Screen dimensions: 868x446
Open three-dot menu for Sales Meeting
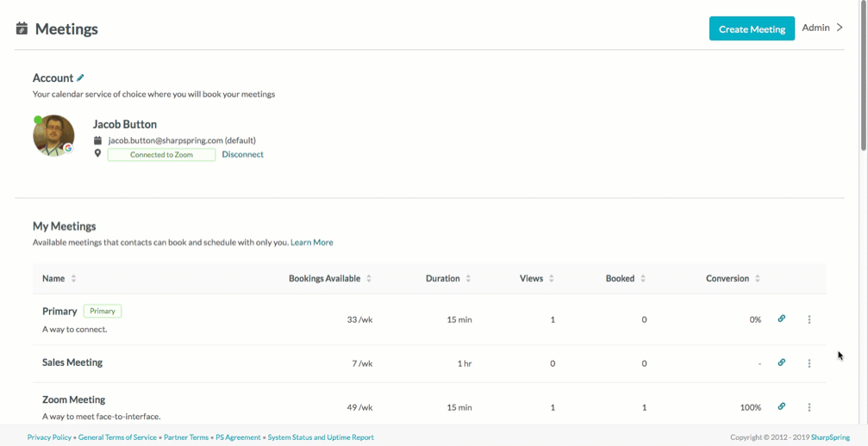coord(809,363)
